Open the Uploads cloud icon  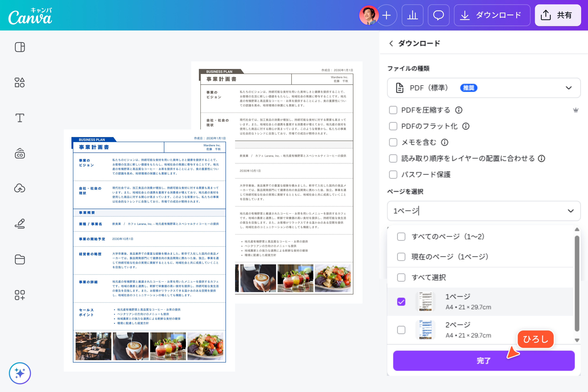point(20,188)
